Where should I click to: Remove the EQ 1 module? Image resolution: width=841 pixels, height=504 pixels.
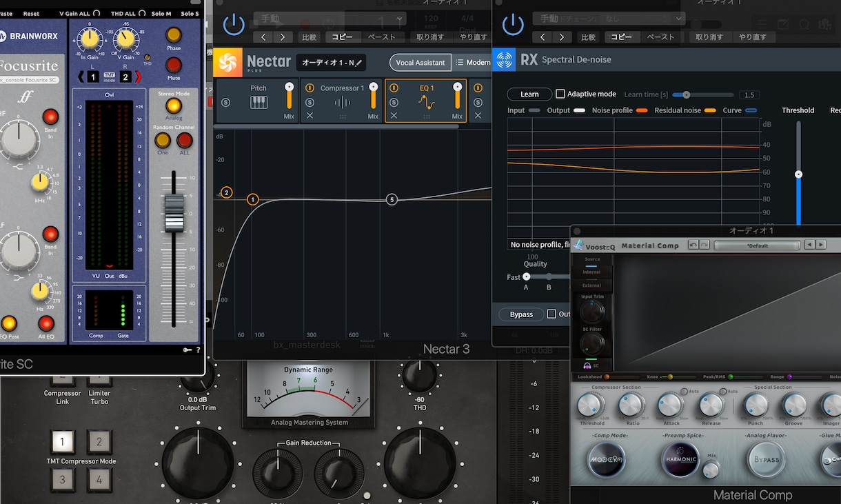click(x=394, y=116)
